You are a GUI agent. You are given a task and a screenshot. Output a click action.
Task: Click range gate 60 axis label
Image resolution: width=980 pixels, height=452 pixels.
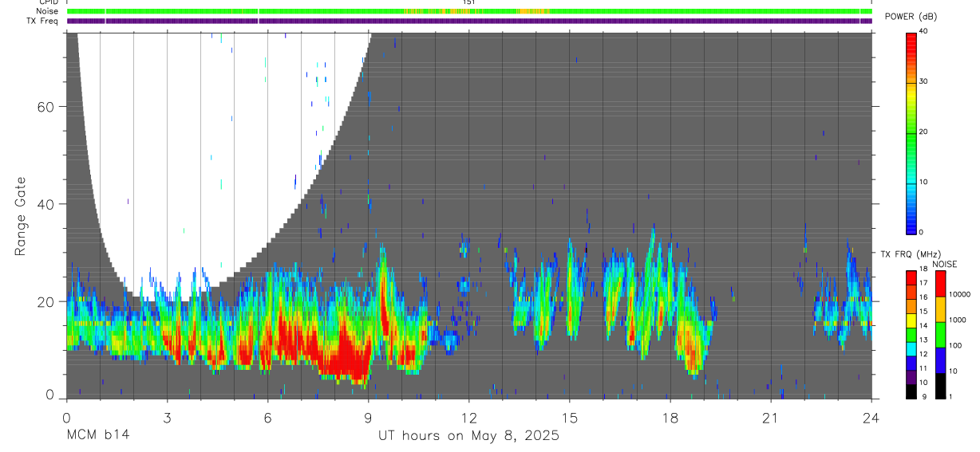click(x=45, y=107)
